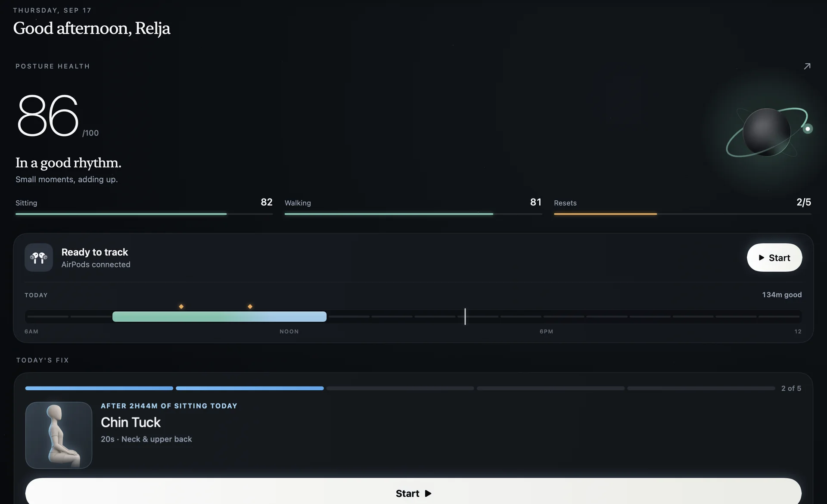827x504 pixels.
Task: Open posture health details via arrow icon
Action: pos(807,66)
